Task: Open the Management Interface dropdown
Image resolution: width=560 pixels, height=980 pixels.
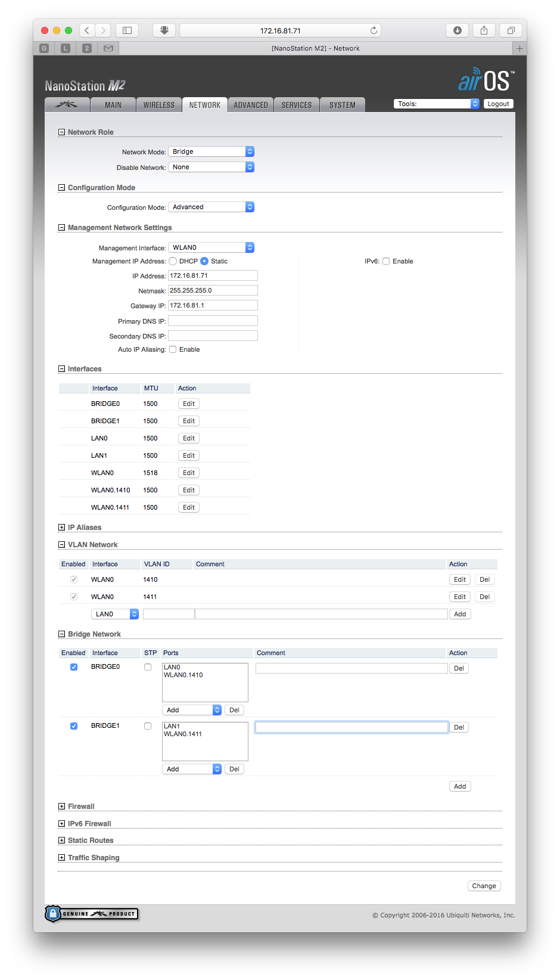Action: pos(211,247)
